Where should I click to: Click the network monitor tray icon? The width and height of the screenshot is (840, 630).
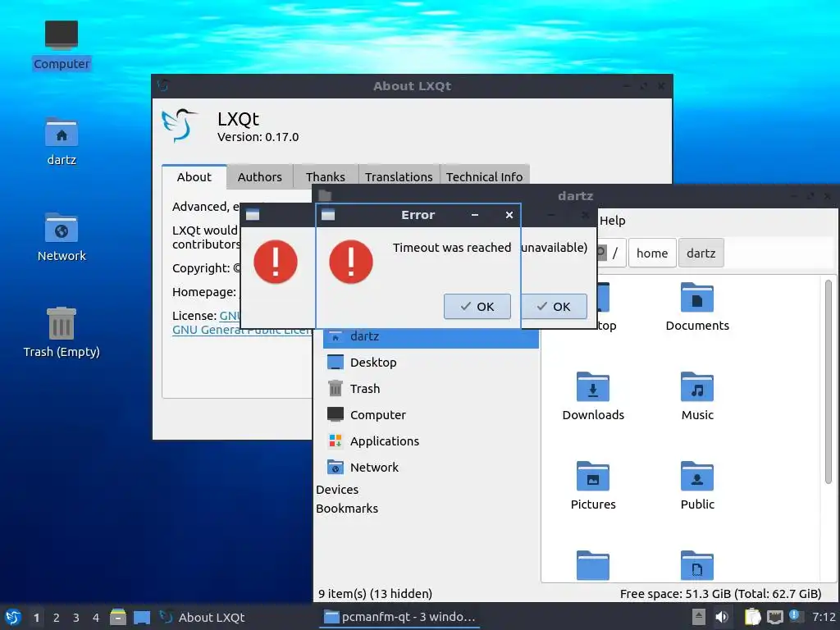click(x=774, y=617)
